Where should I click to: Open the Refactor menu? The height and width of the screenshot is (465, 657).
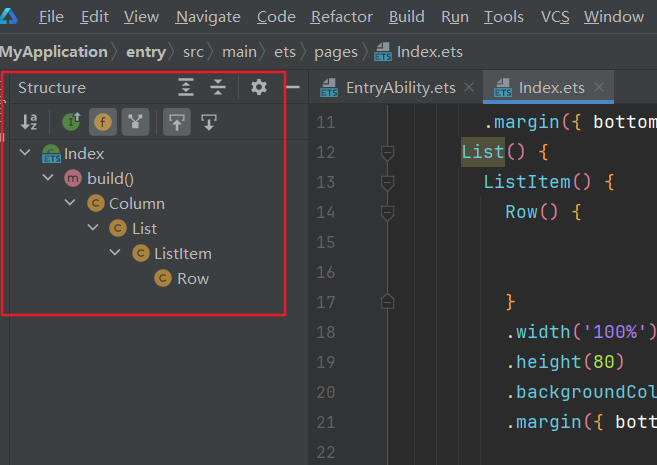pos(341,17)
